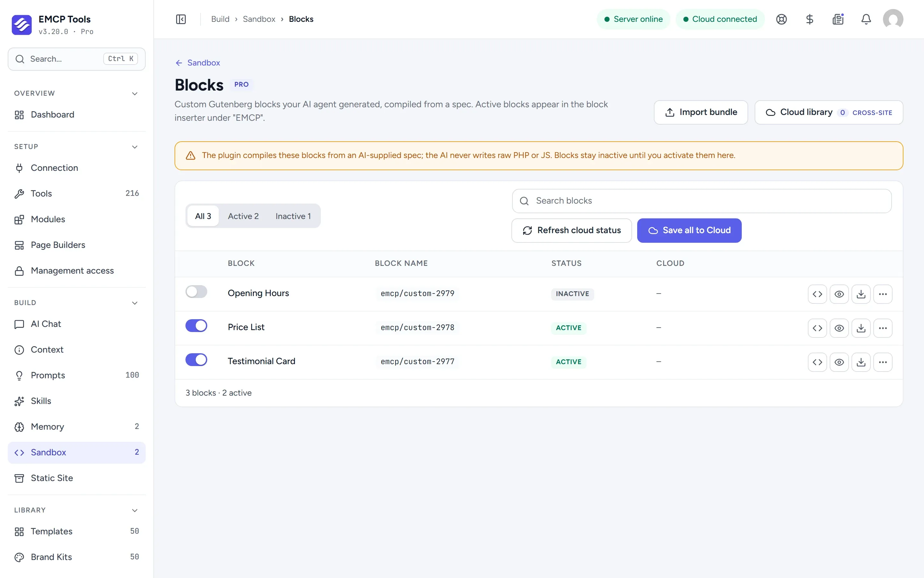Click Save all to Cloud
This screenshot has height=578, width=924.
click(689, 231)
